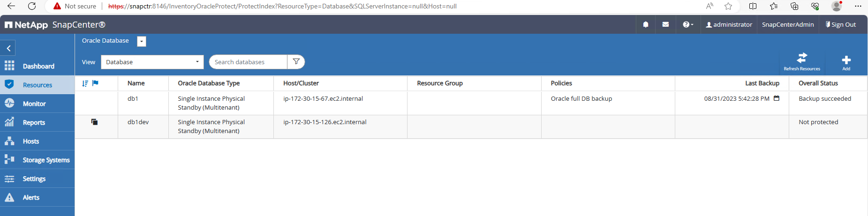Viewport: 868px width, 216px height.
Task: Expand the Oracle Database plugin dropdown
Action: pyautogui.click(x=142, y=41)
